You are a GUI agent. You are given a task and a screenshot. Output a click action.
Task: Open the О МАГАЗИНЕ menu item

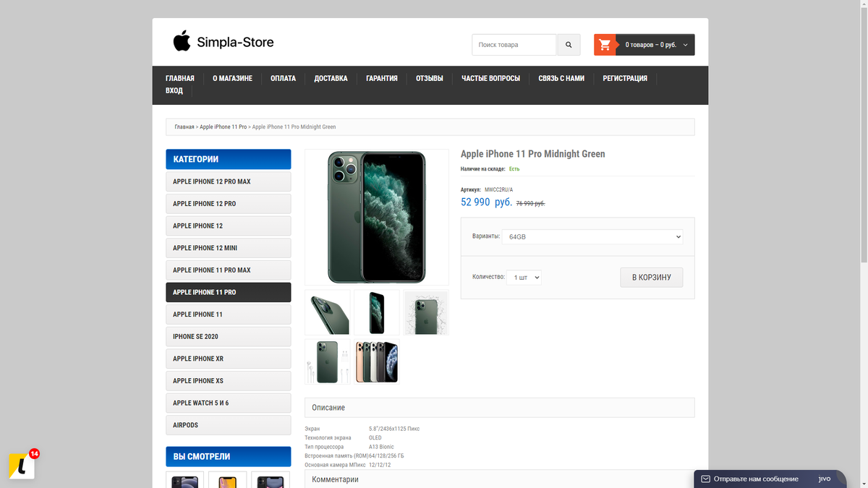point(232,78)
